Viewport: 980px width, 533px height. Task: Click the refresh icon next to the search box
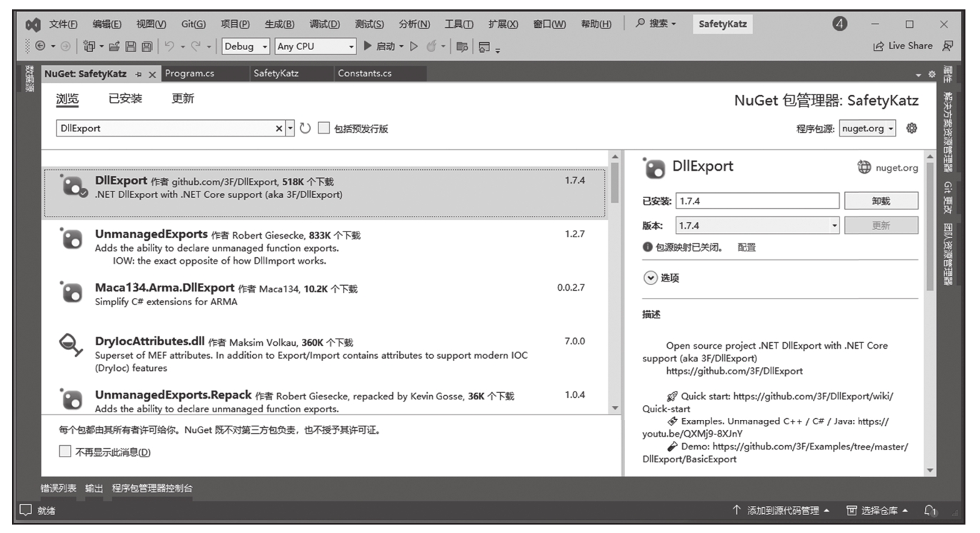click(x=305, y=129)
